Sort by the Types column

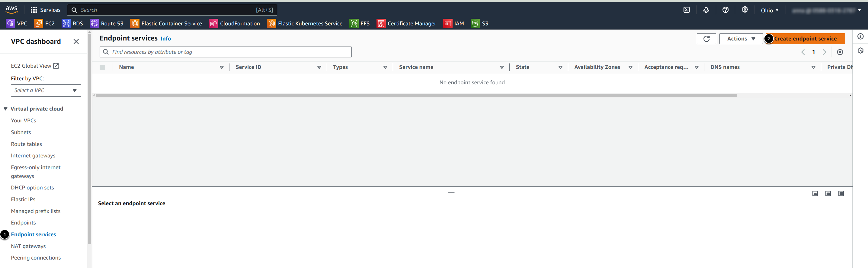tap(385, 67)
